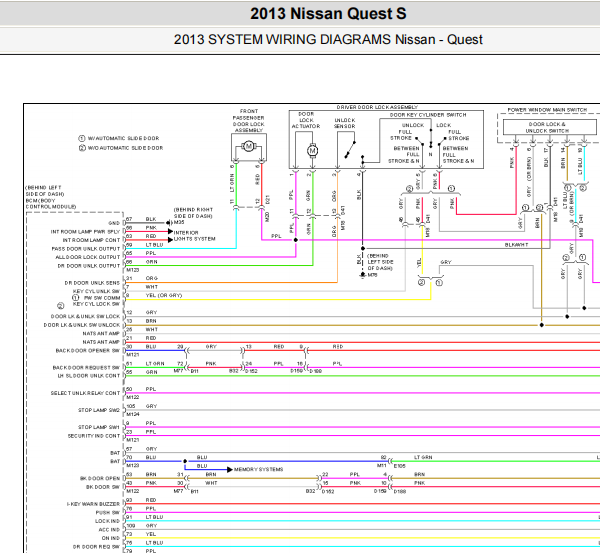Viewport: 600px width, 553px height.
Task: Select the "INTERIOR LIGHTS SYSTEM" reference
Action: (194, 236)
